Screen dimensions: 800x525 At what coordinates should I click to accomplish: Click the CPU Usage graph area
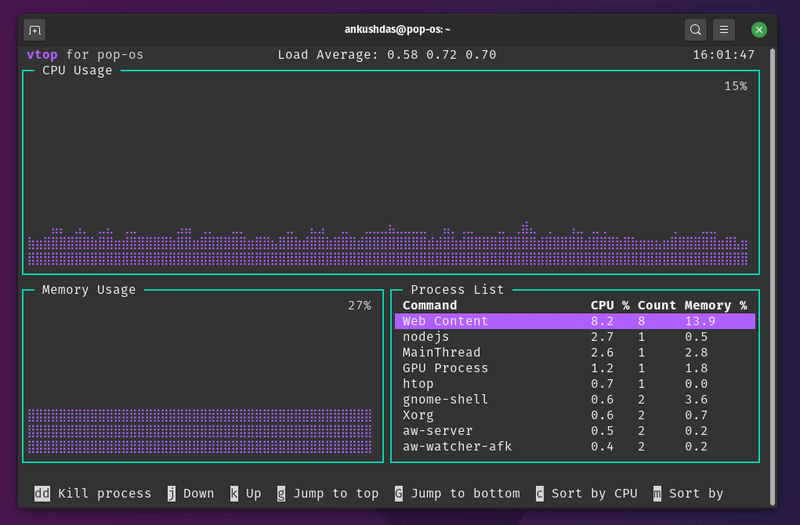391,172
